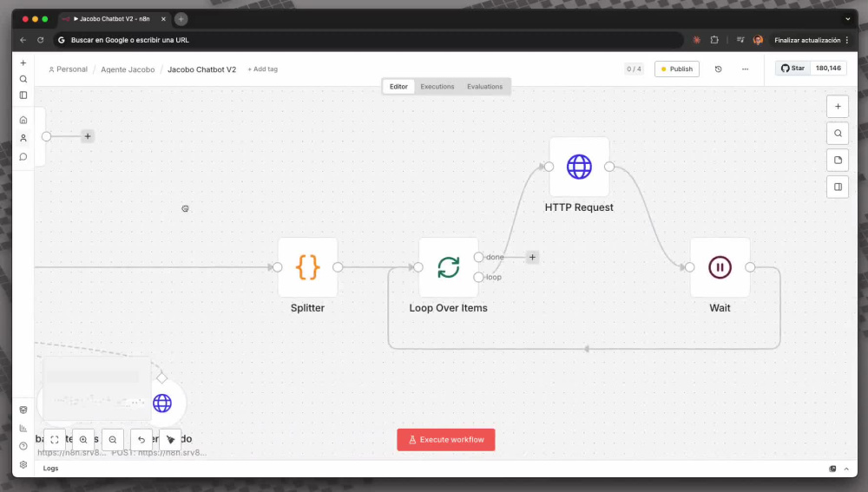Viewport: 868px width, 492px height.
Task: Select the HTTP Request globe node
Action: point(579,167)
